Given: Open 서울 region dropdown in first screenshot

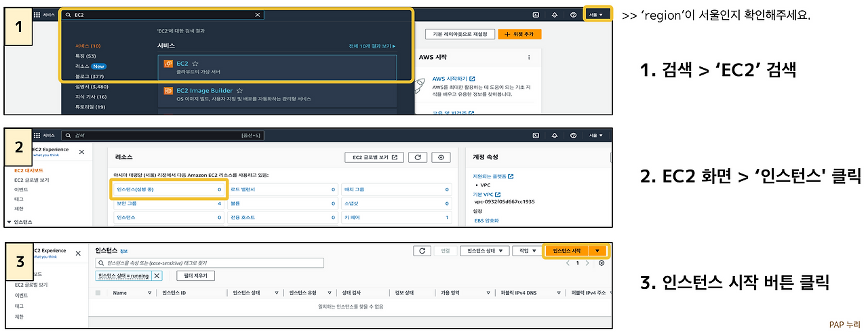Looking at the screenshot, I should (x=597, y=14).
